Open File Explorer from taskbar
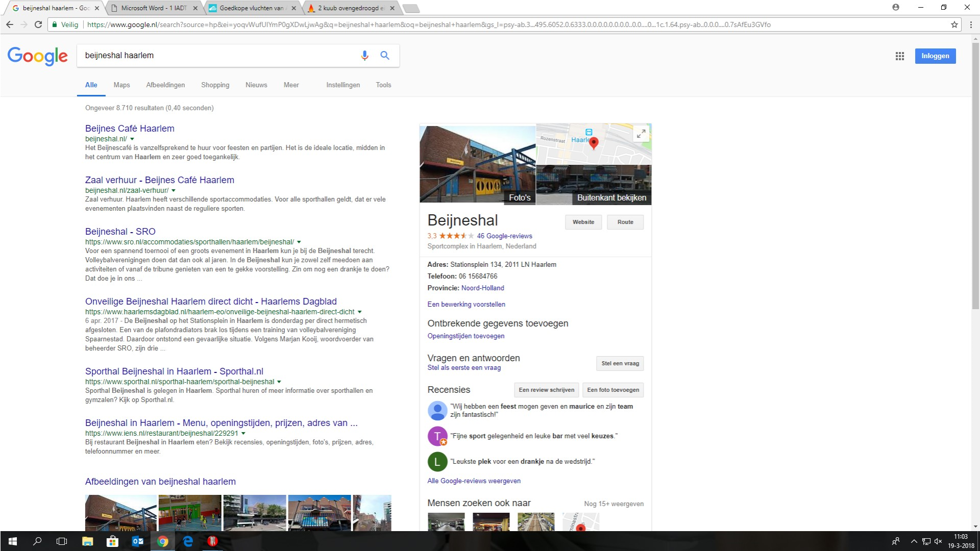 click(87, 541)
